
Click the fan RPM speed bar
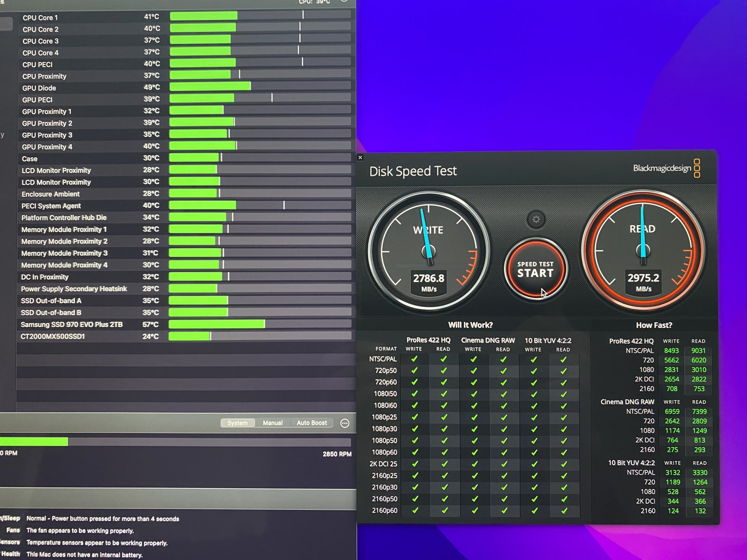click(x=176, y=442)
